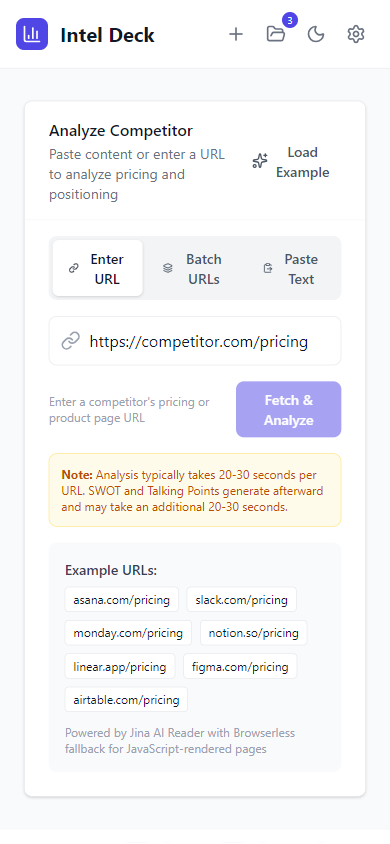Image resolution: width=390 pixels, height=844 pixels.
Task: Choose the monday.com/pricing example chip
Action: coord(128,632)
